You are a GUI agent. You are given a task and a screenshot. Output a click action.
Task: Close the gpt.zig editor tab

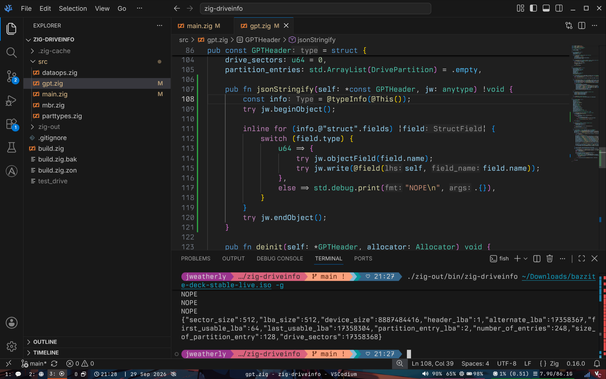(286, 25)
